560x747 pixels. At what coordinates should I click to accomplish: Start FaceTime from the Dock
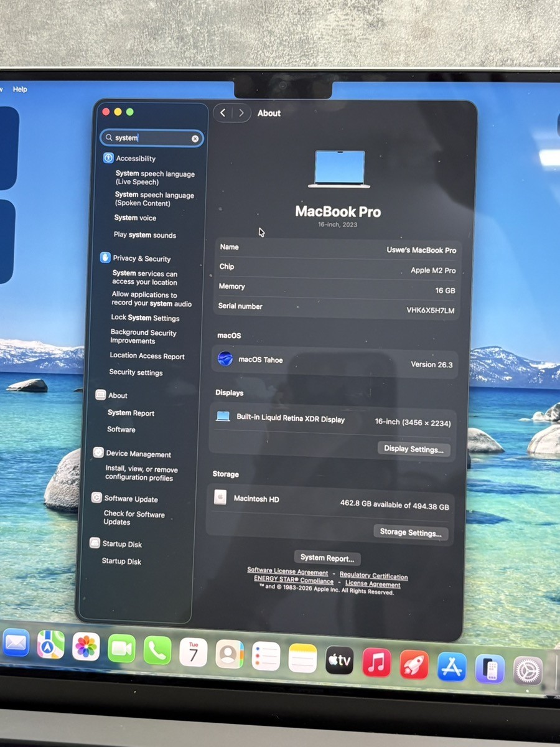coord(121,649)
